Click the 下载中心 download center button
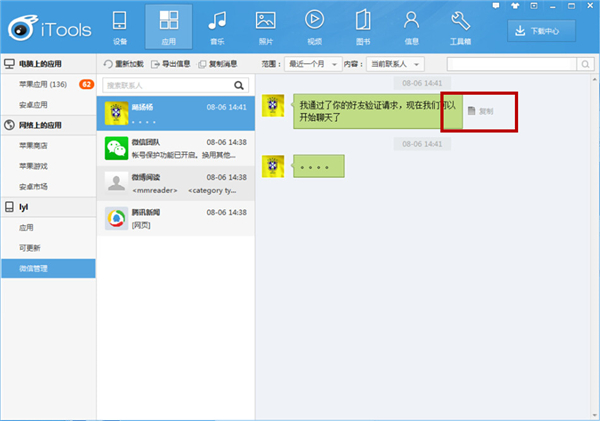Image resolution: width=600 pixels, height=421 pixels. [541, 31]
